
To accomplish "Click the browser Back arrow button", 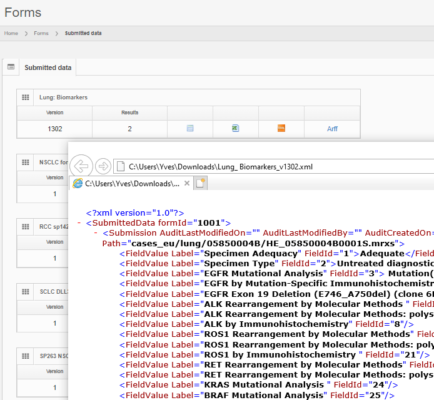I will (x=81, y=166).
